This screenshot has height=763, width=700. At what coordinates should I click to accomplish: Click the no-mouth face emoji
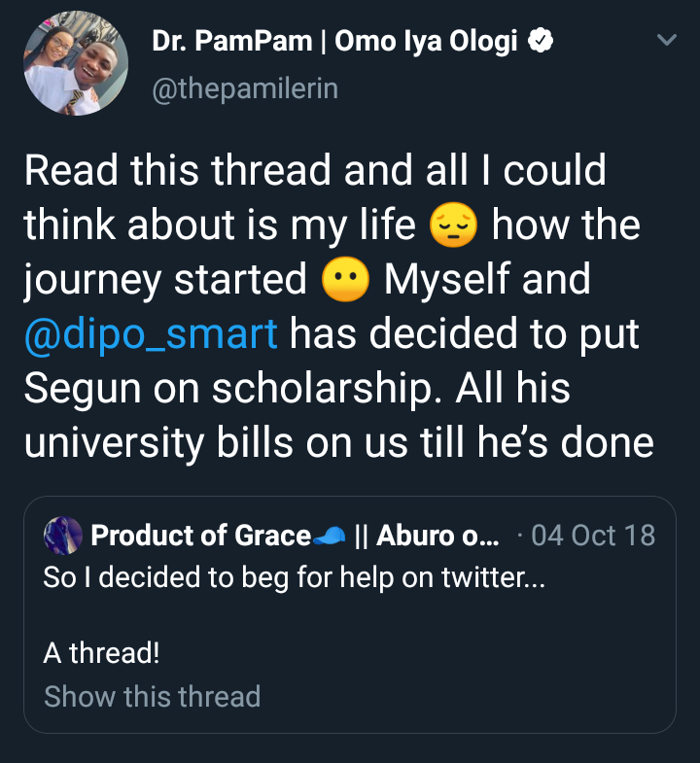[x=345, y=280]
